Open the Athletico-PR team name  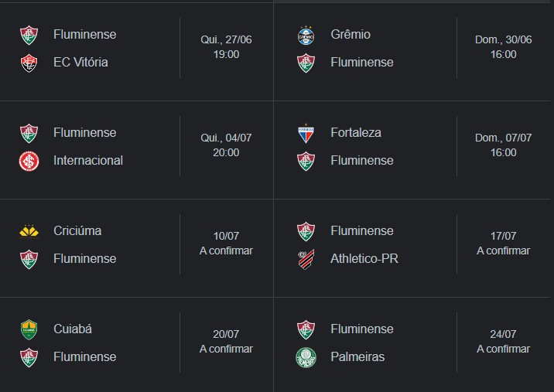[364, 258]
